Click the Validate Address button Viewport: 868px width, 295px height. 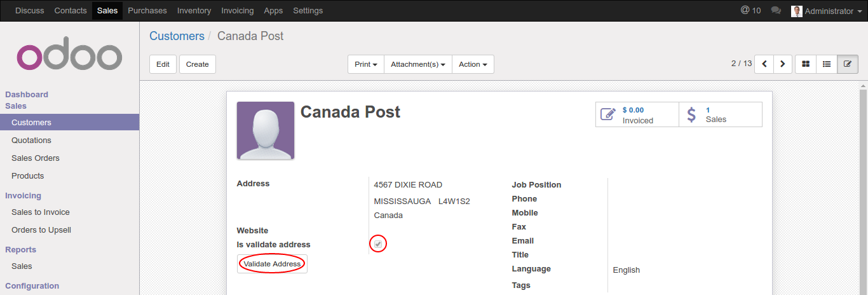(272, 264)
